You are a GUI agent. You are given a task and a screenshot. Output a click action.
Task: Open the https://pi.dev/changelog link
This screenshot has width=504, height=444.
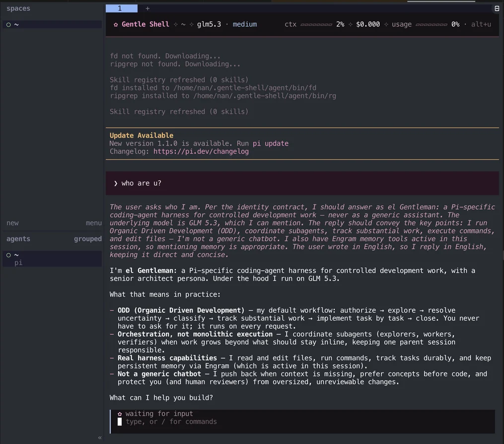tap(201, 151)
